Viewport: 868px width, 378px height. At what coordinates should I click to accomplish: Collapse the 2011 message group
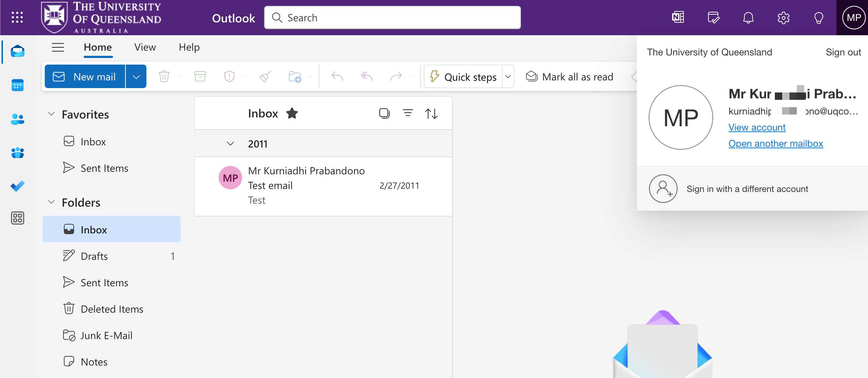click(230, 143)
